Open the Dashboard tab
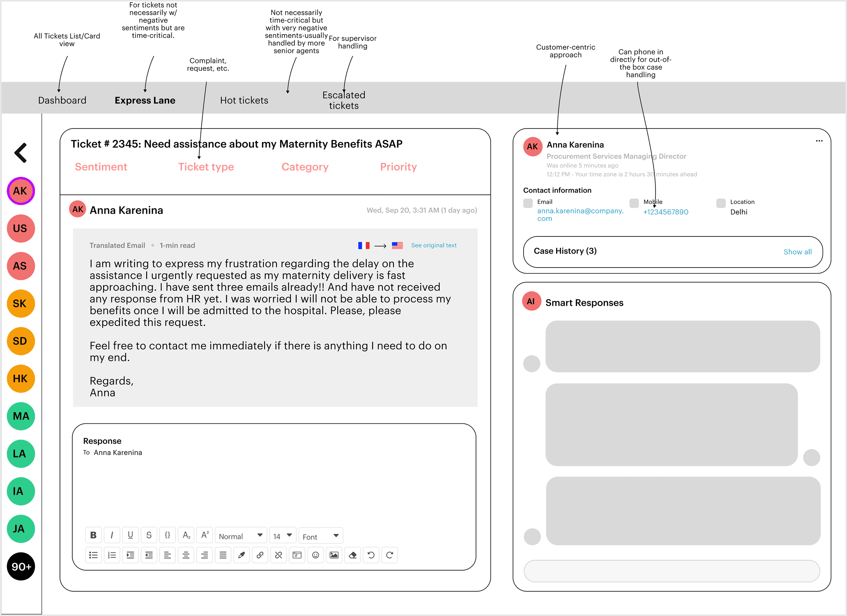Screen dimensions: 847x616 pyautogui.click(x=62, y=100)
